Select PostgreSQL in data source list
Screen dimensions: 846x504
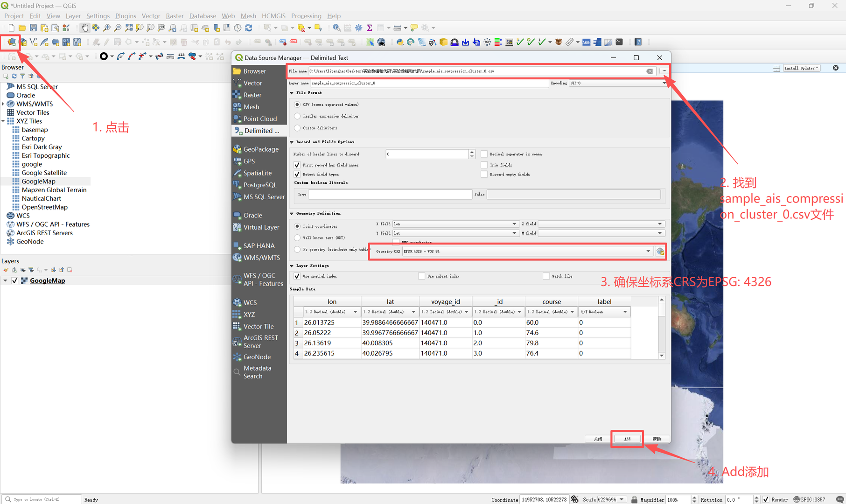(x=259, y=185)
